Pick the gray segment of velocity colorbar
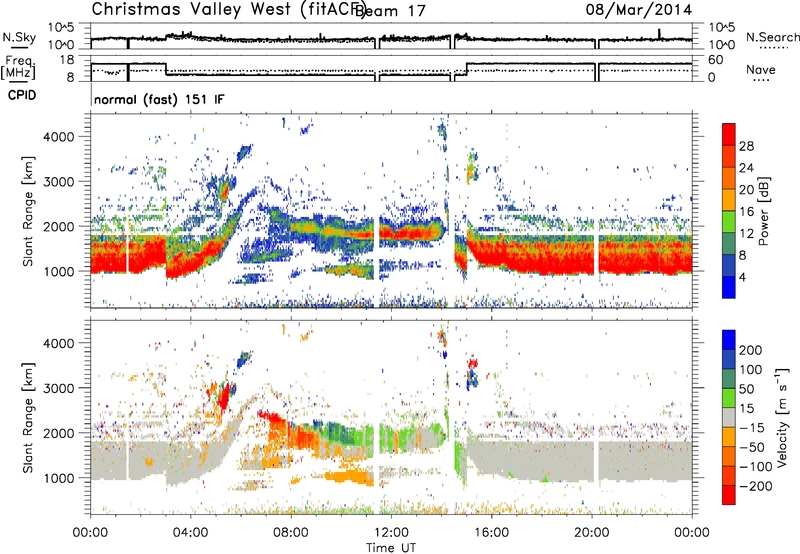 click(x=729, y=418)
